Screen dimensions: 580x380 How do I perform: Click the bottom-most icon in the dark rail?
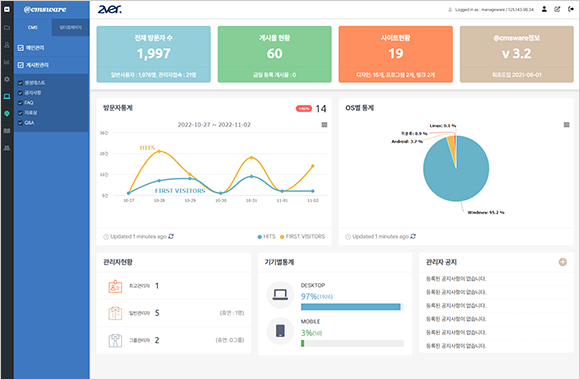pos(7,148)
